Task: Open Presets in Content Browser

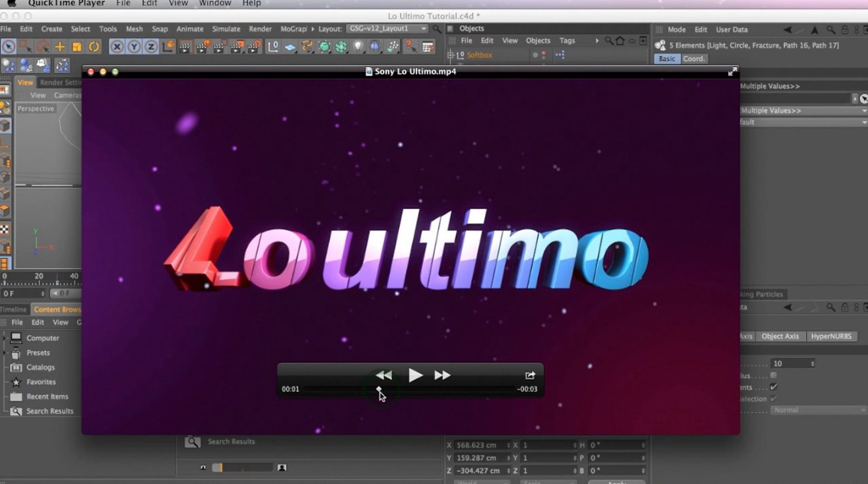Action: click(38, 353)
